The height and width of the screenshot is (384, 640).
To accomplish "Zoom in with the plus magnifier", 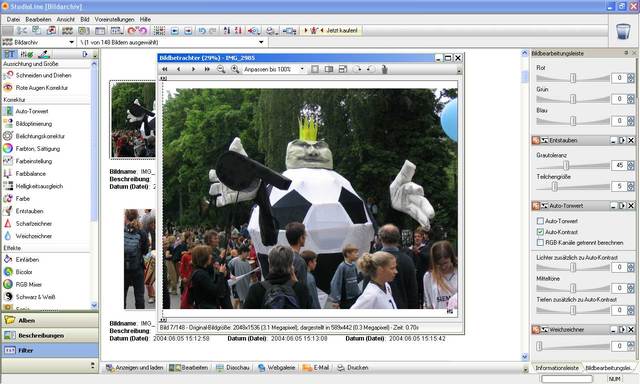I will [x=235, y=69].
